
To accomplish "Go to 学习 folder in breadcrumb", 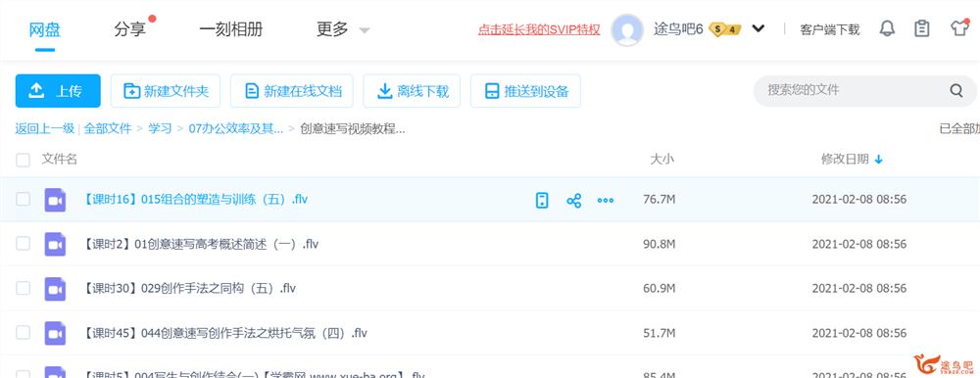I will pyautogui.click(x=160, y=128).
